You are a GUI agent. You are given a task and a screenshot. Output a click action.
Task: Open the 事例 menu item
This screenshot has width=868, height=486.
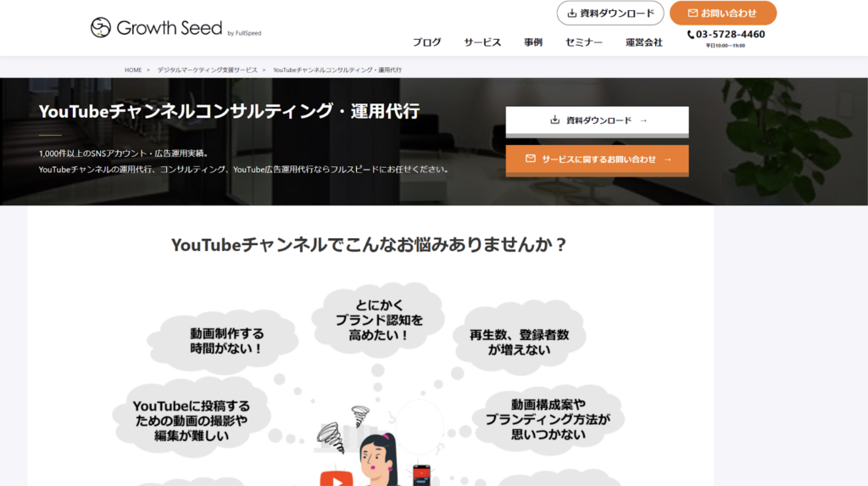click(x=533, y=42)
